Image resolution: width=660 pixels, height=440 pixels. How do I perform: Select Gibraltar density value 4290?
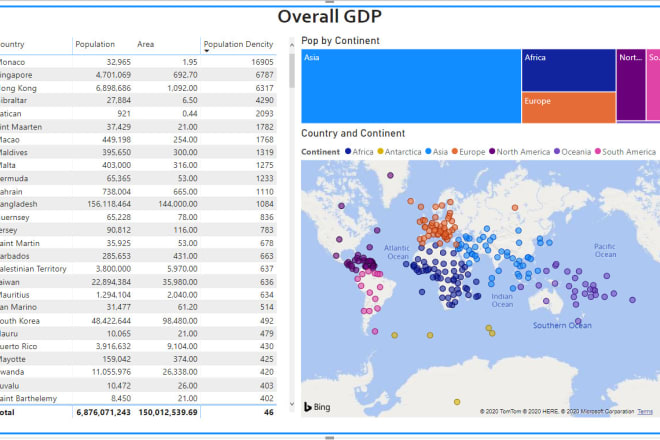coord(264,101)
